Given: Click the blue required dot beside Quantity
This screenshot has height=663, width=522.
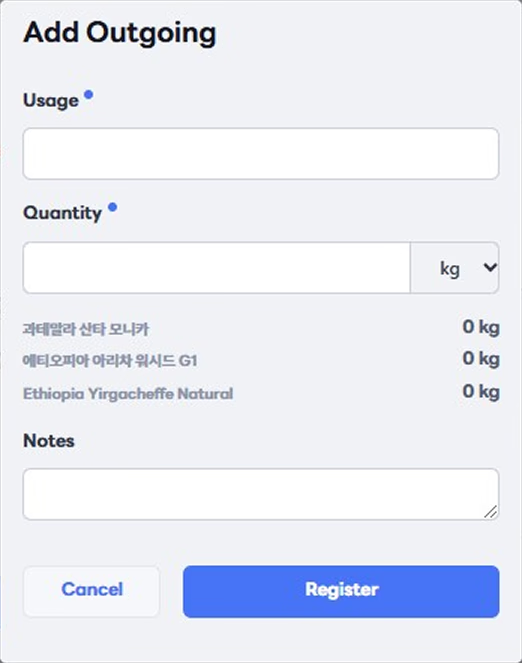Looking at the screenshot, I should pyautogui.click(x=112, y=207).
